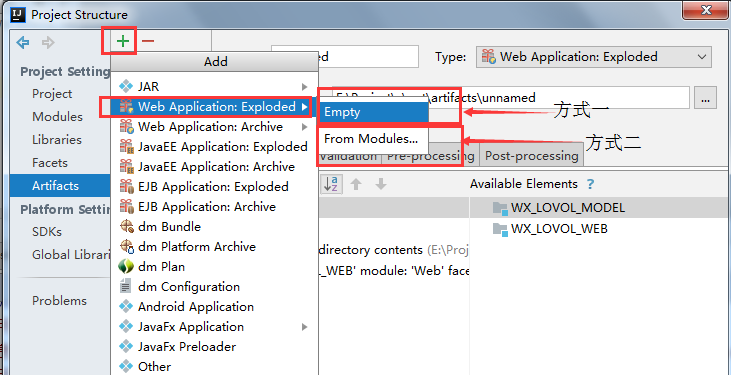Expand Web Application: Archive submenu arrow
The image size is (731, 375).
click(x=304, y=126)
